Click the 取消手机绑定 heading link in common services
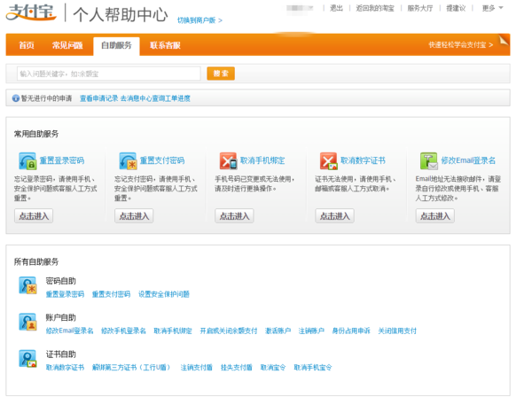This screenshot has width=532, height=397. click(262, 160)
